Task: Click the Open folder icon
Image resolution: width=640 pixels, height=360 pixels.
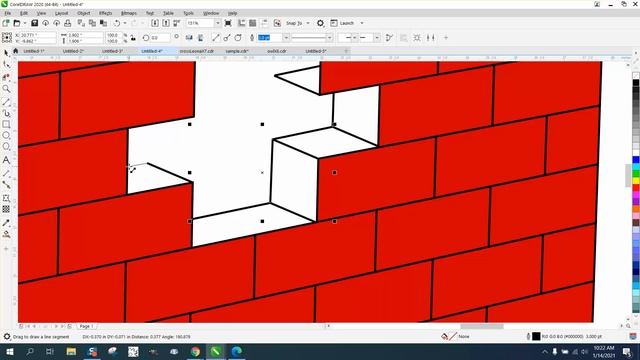Action: click(x=17, y=23)
